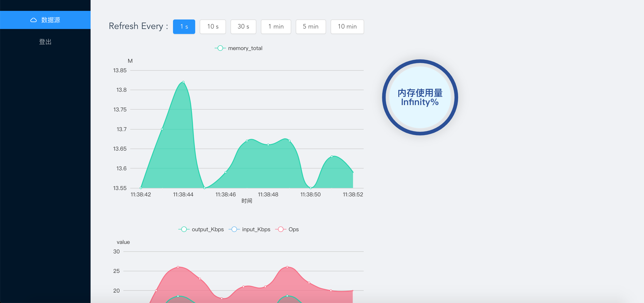Click the memory data point near 11:38:51
This screenshot has height=303, width=644.
pyautogui.click(x=332, y=156)
